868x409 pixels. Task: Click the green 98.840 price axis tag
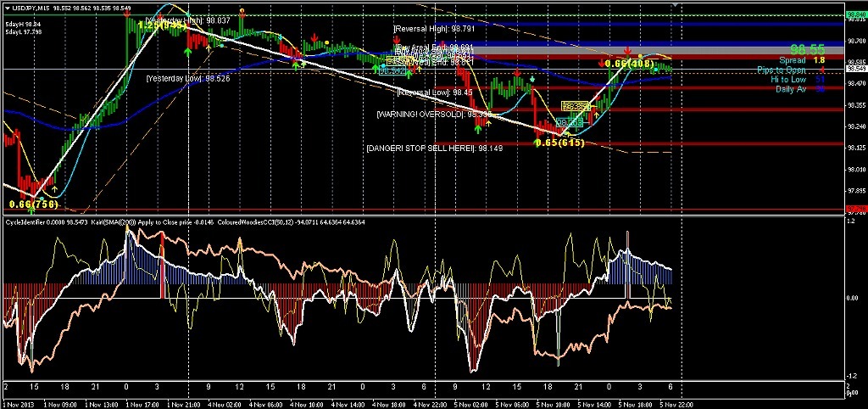pyautogui.click(x=856, y=15)
